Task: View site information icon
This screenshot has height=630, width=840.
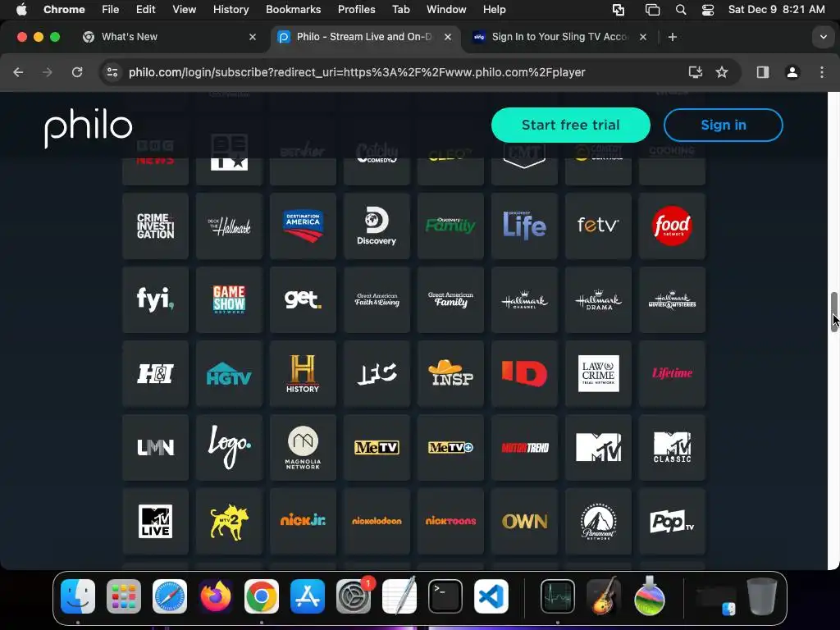Action: (x=112, y=72)
